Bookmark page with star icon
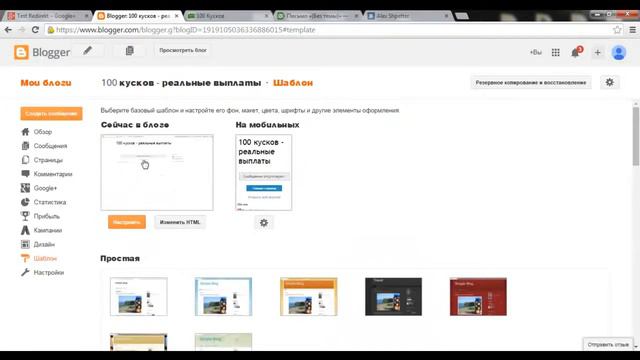 tap(617, 30)
